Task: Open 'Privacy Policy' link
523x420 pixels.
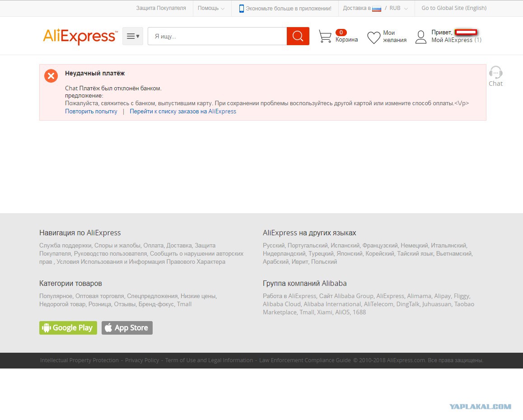Action: click(142, 360)
